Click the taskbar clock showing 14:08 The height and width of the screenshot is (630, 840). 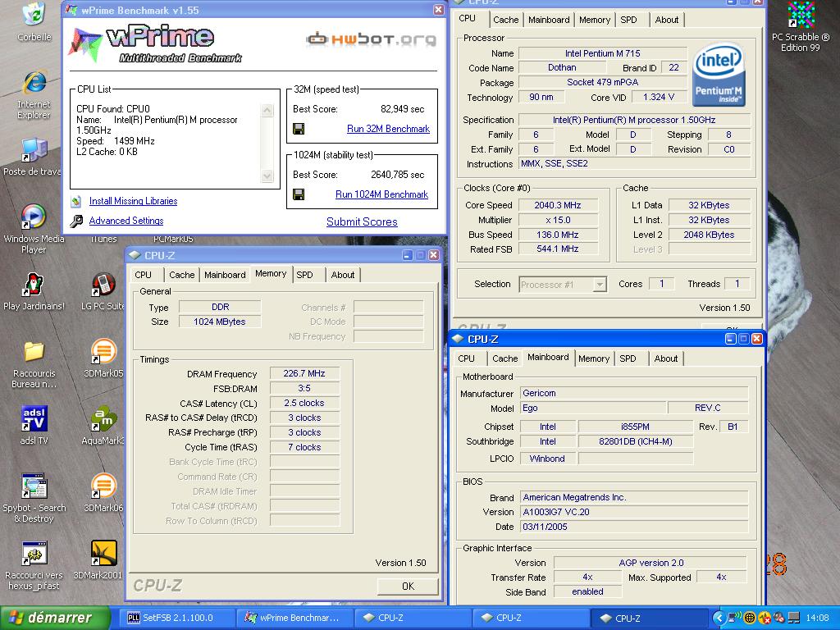tap(818, 618)
